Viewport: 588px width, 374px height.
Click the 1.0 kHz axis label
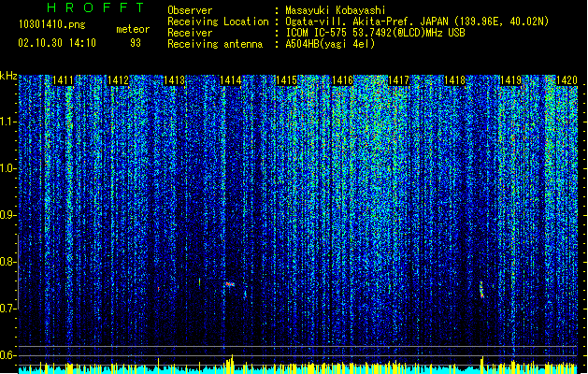point(7,168)
